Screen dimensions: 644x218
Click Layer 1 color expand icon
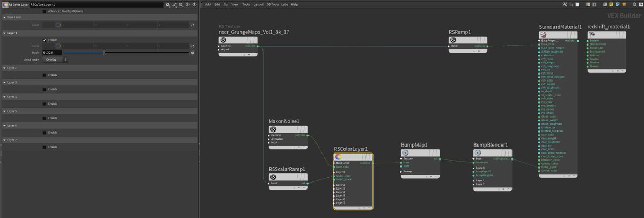tap(192, 46)
